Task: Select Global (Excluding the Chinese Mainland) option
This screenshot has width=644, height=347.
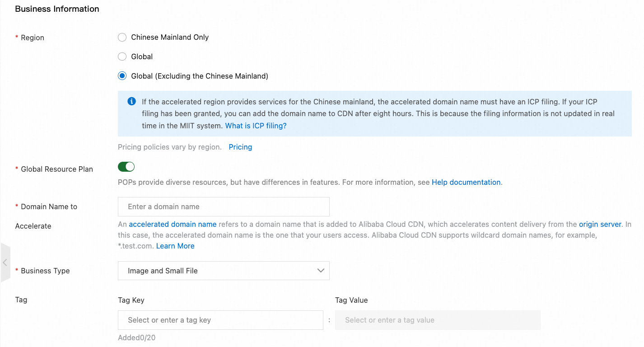Action: (122, 76)
